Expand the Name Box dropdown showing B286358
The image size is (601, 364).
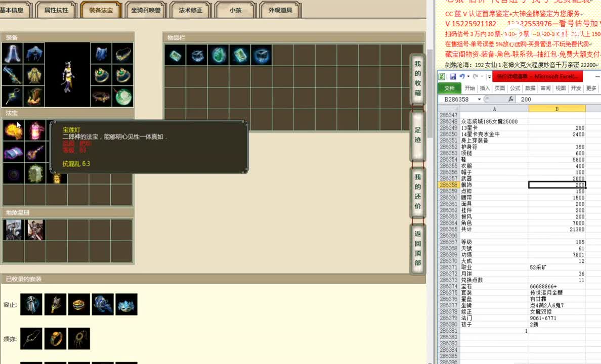pyautogui.click(x=479, y=99)
